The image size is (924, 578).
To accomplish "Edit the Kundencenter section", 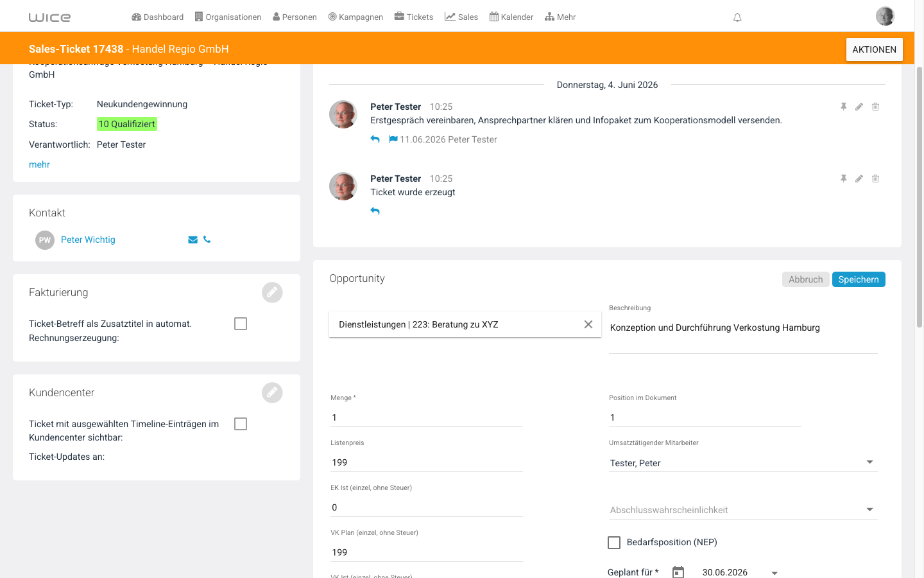I will (272, 392).
